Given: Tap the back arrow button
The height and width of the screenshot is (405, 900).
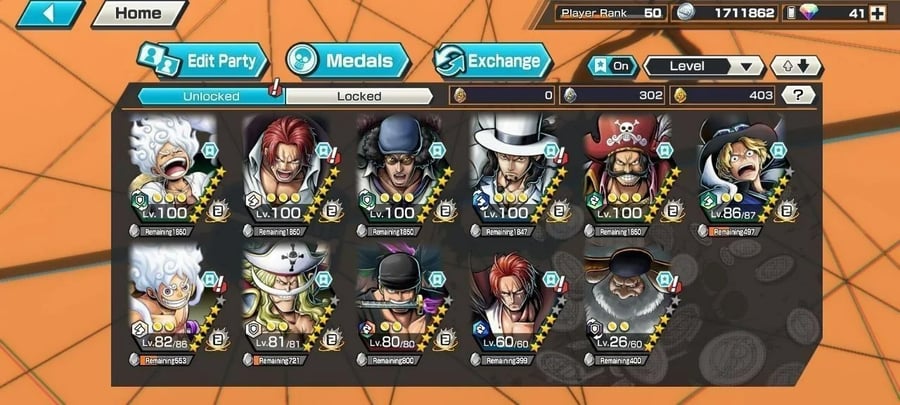Looking at the screenshot, I should pyautogui.click(x=50, y=14).
